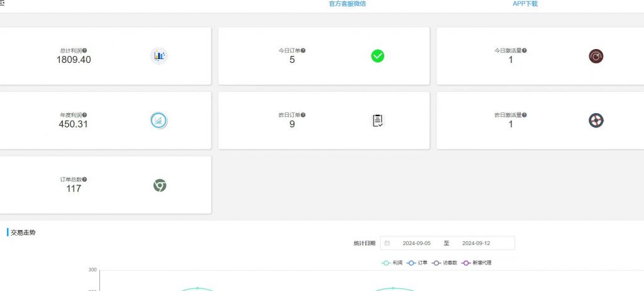Image resolution: width=644 pixels, height=291 pixels.
Task: Click the APP下载 link
Action: 525,4
